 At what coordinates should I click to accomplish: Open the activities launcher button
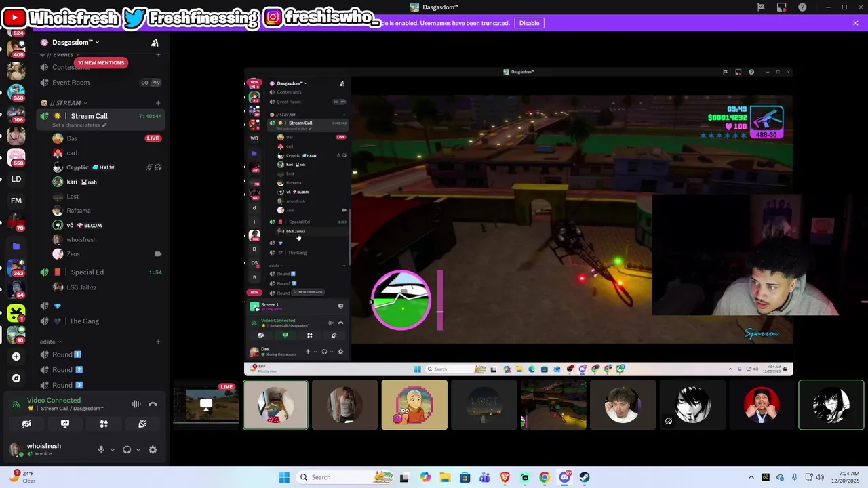click(x=104, y=424)
